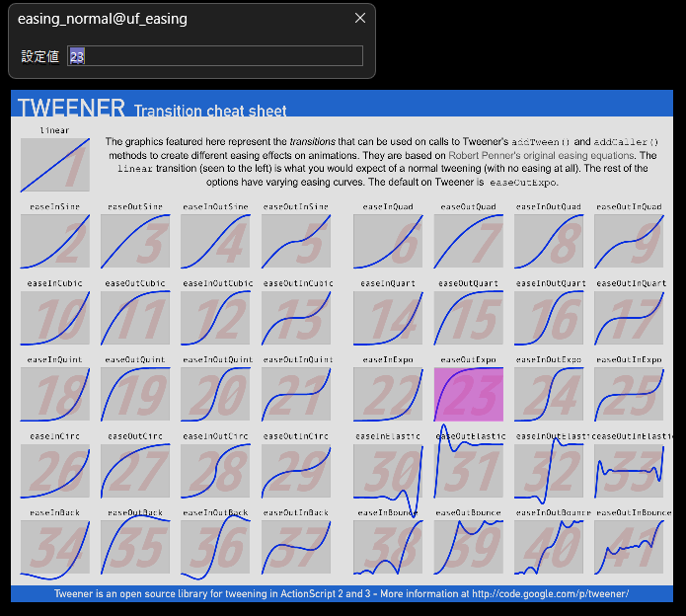Pick easeInOutElastic curve number 32
Screen dimensions: 686x616
[x=549, y=471]
